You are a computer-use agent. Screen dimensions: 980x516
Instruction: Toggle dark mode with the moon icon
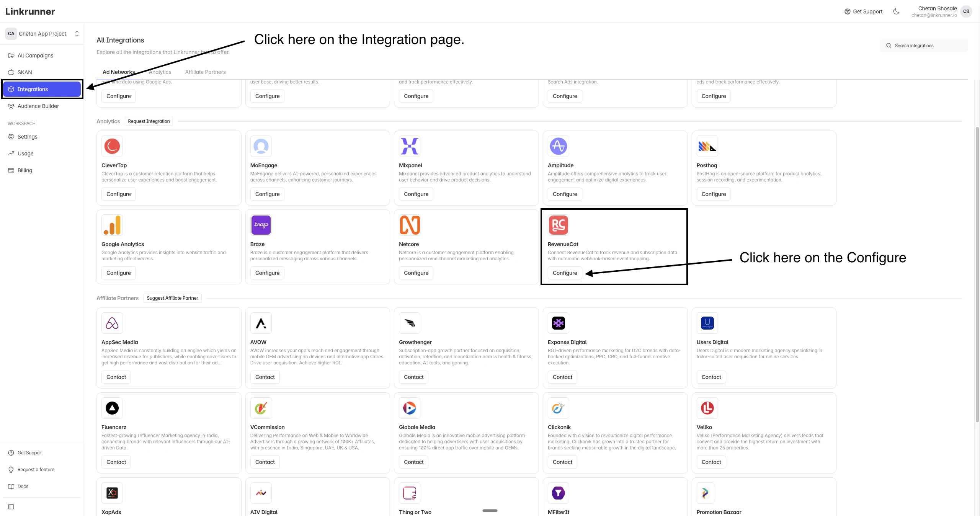click(x=897, y=11)
